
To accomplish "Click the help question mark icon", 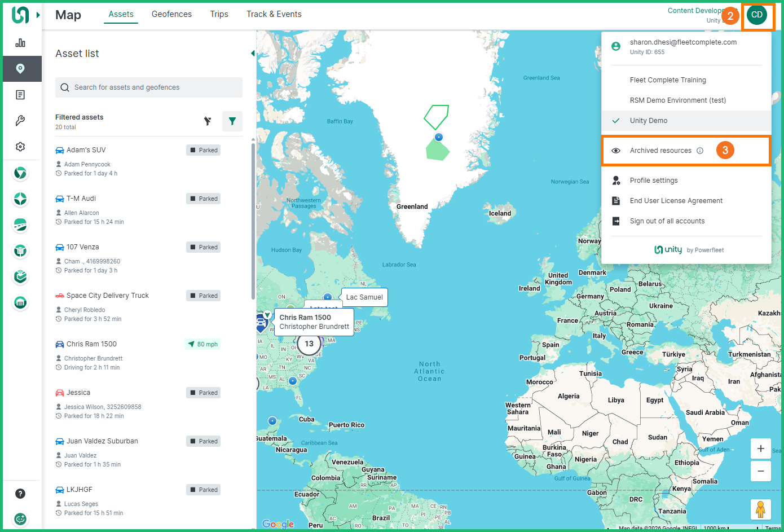I will click(x=20, y=494).
